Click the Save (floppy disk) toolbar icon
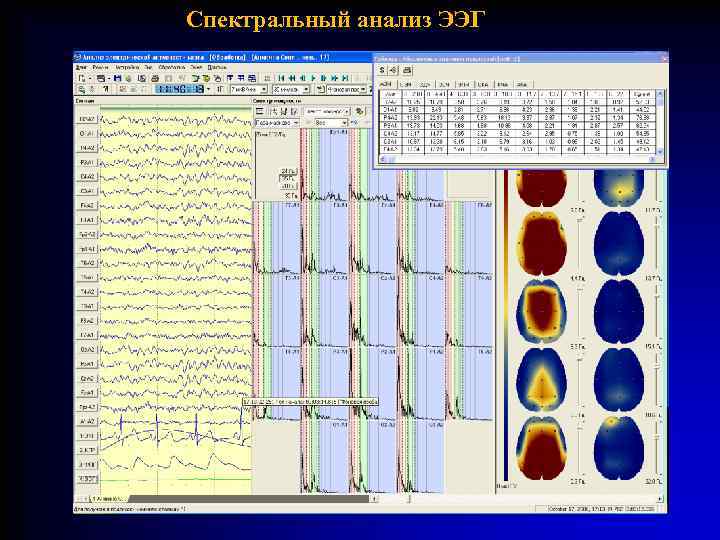Screen dimensions: 720x540 click(118, 79)
